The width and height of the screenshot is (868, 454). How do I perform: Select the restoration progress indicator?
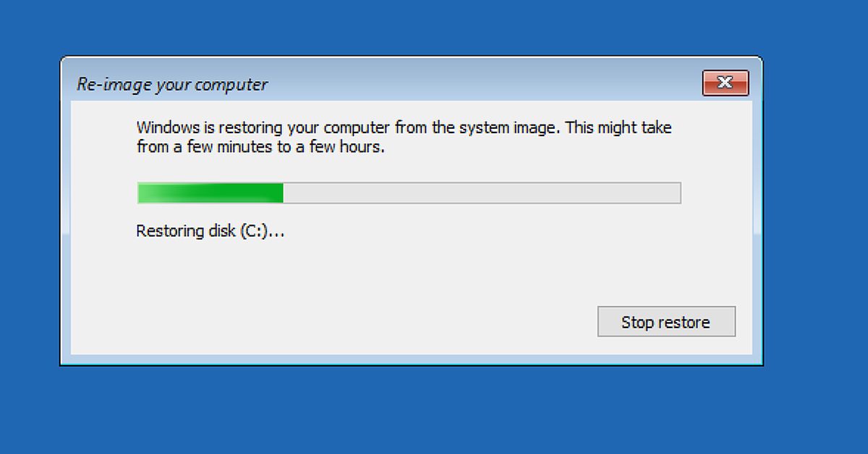pos(409,193)
